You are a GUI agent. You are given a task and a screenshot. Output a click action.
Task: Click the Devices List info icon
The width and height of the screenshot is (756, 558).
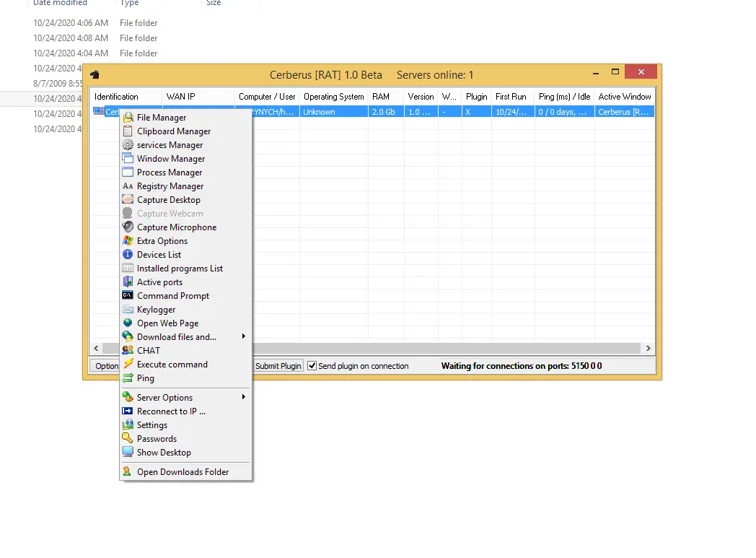pos(128,255)
